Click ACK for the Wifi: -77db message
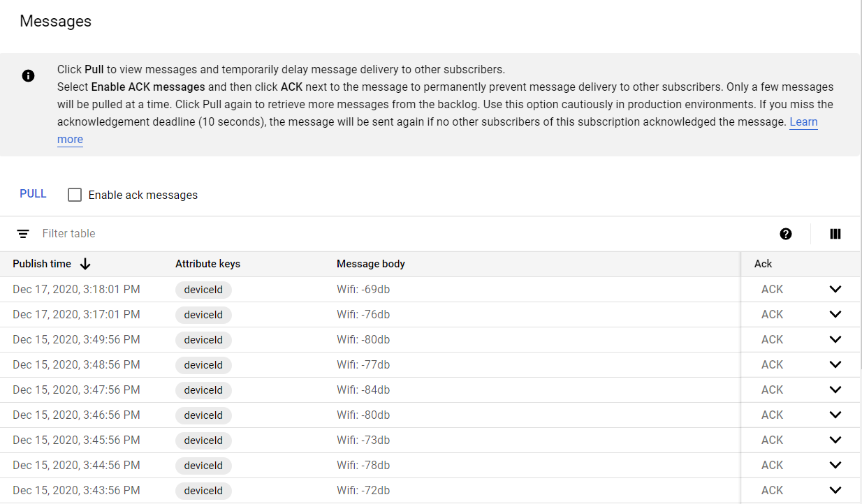Screen dimensions: 862x504 (772, 365)
